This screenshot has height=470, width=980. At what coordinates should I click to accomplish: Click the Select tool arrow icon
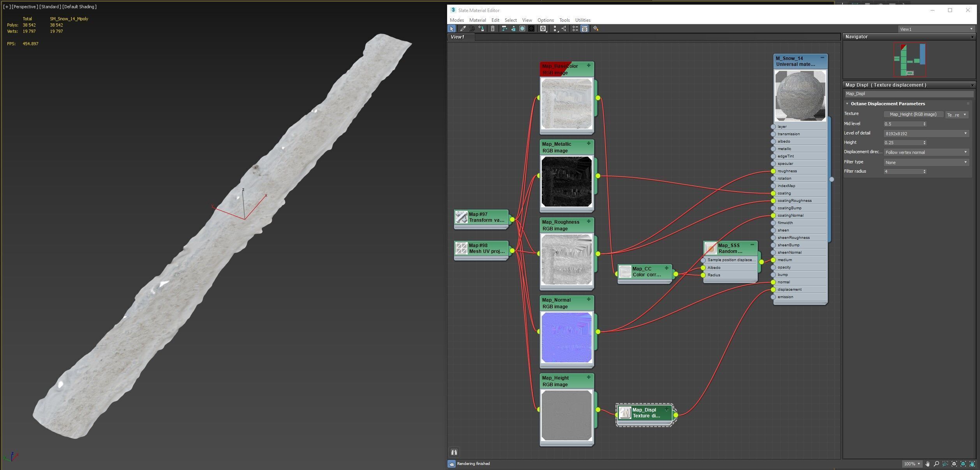452,28
